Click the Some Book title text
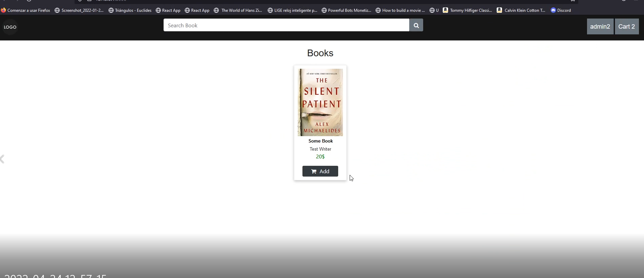Viewport: 644px width, 278px height. tap(320, 141)
